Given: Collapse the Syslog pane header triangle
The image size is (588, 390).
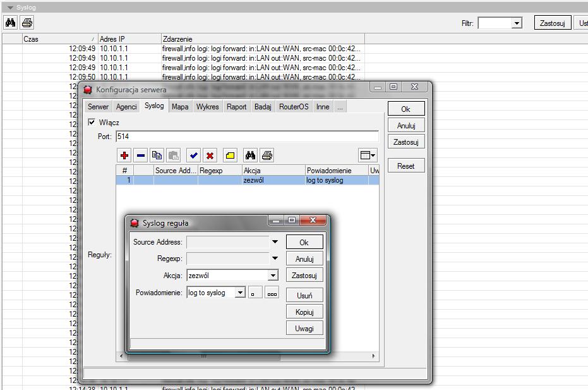Looking at the screenshot, I should point(10,8).
